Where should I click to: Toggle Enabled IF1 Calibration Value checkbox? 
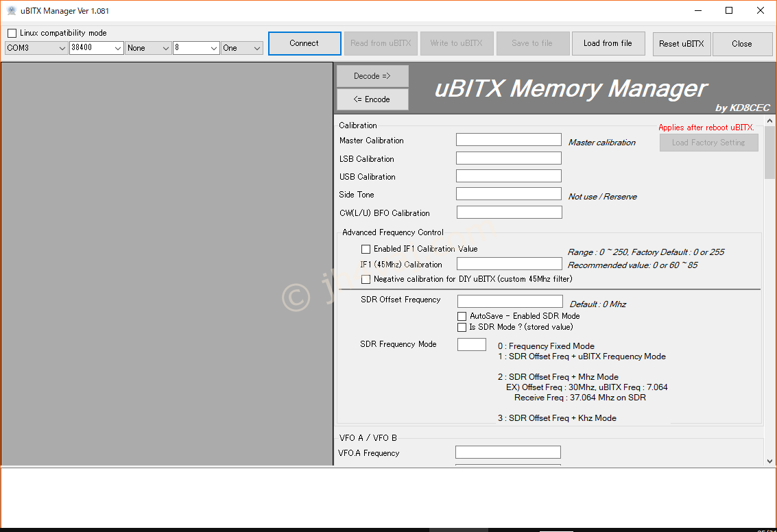[366, 249]
